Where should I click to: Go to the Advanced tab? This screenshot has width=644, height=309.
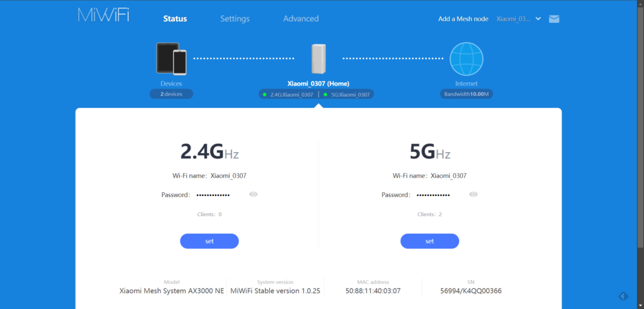[301, 19]
